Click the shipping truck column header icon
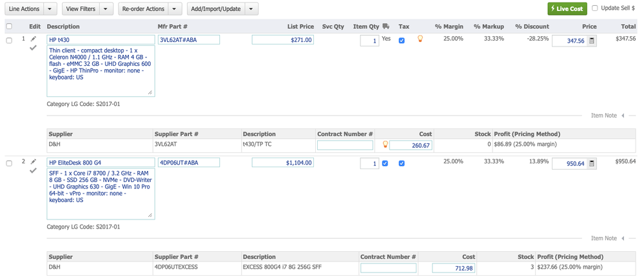Viewport: 644px width, 277px height. point(385,26)
